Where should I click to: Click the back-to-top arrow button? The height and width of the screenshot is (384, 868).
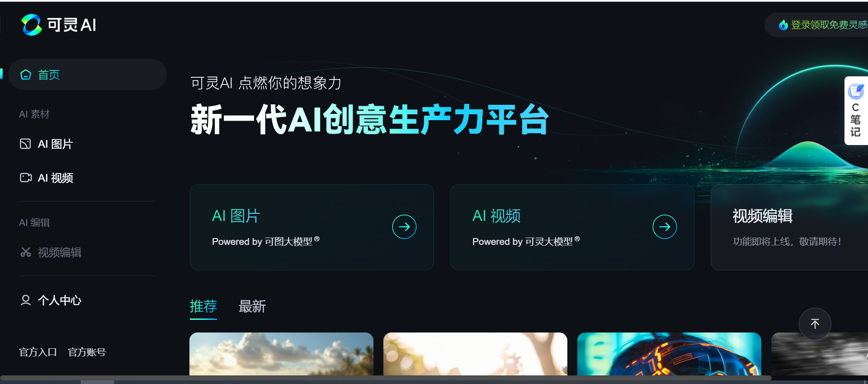pyautogui.click(x=815, y=324)
